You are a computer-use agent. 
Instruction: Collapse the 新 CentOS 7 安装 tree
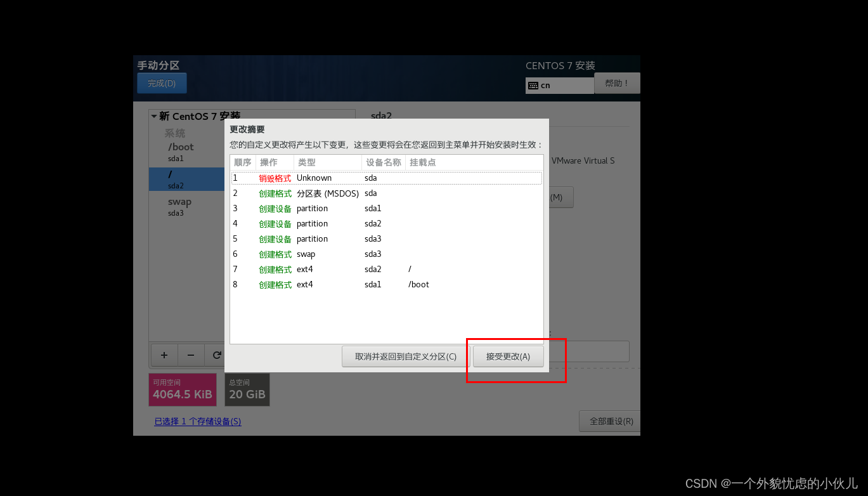(x=154, y=117)
